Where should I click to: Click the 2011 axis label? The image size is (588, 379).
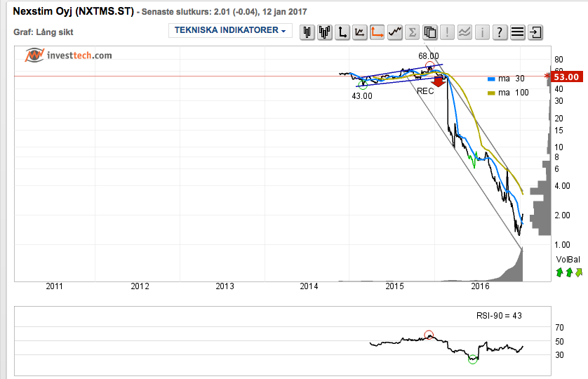(55, 286)
